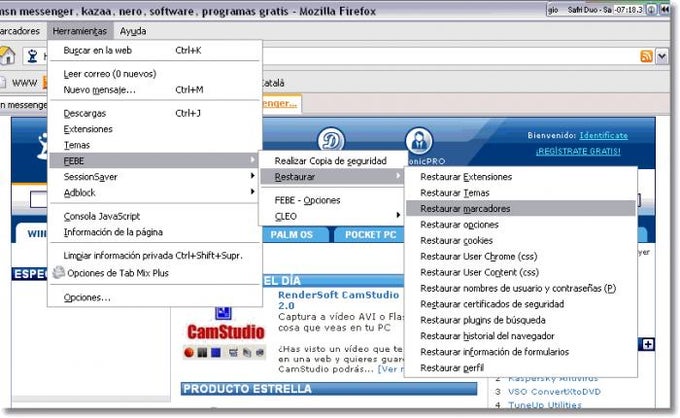The image size is (680, 418).
Task: Choose Restaurar Extensiones
Action: coord(520,177)
